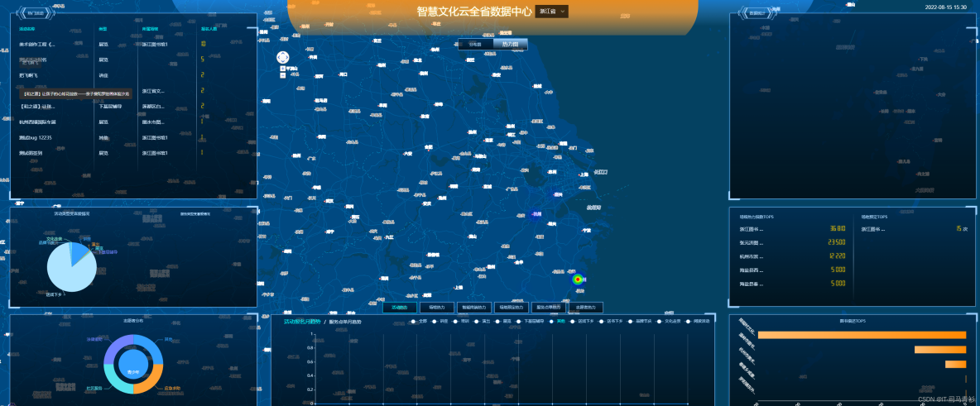Click the 青少年 donut chart center
This screenshot has width=980, height=406.
pyautogui.click(x=133, y=365)
